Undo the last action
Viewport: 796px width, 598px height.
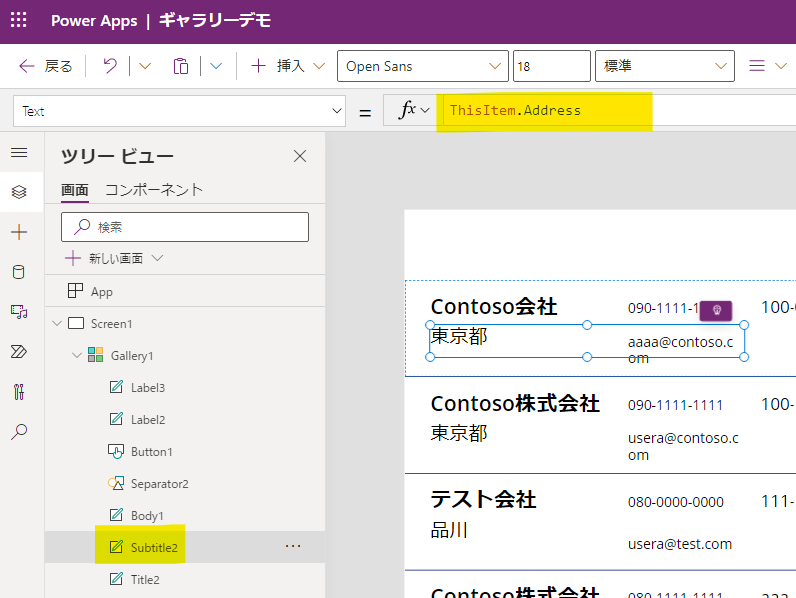pyautogui.click(x=110, y=66)
